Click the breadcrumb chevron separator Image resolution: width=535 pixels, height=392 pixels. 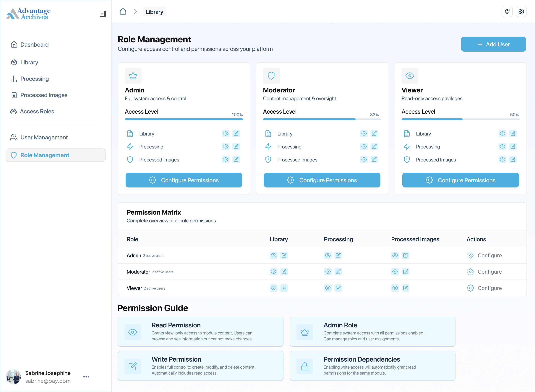tap(136, 12)
